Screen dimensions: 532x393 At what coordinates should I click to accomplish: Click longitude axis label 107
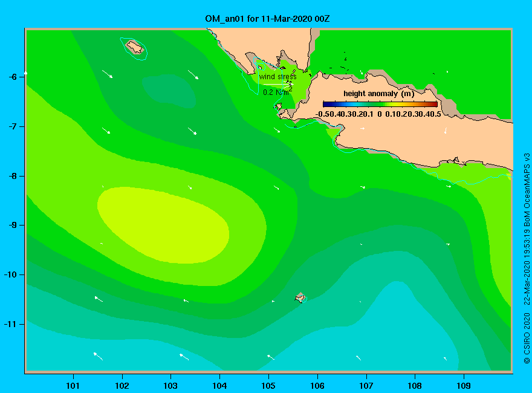(366, 386)
